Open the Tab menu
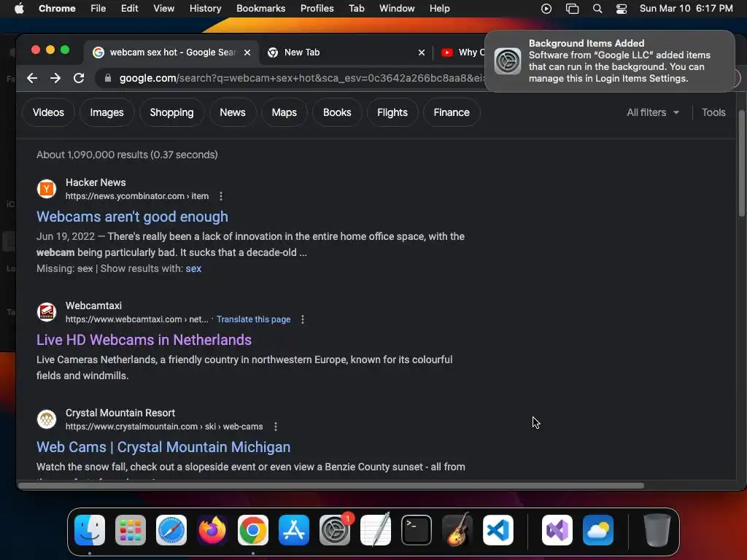747x560 pixels. tap(356, 9)
